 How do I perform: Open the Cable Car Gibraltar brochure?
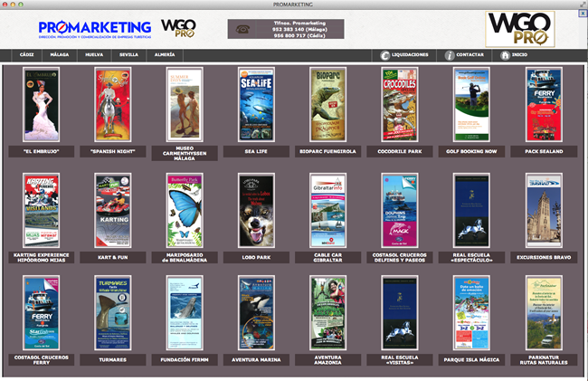click(327, 210)
